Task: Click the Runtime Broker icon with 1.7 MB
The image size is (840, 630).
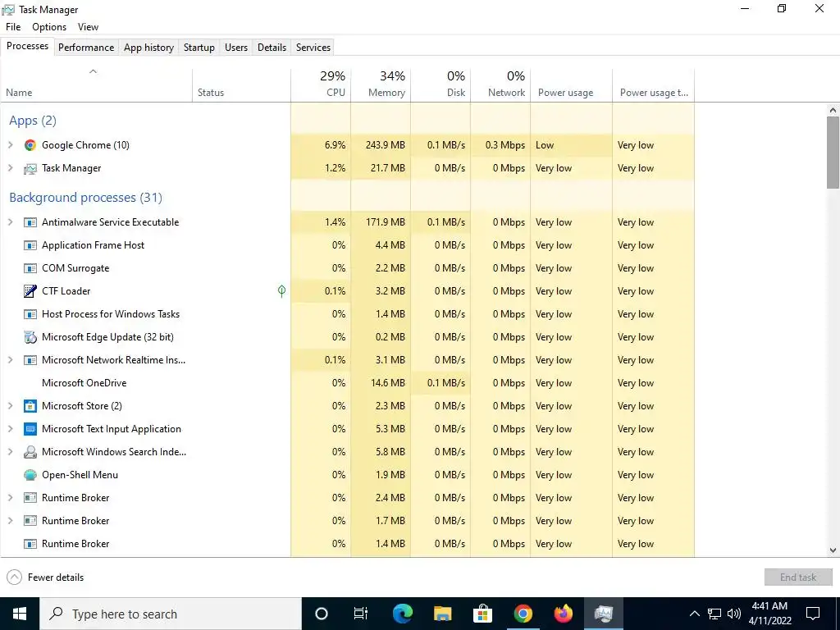Action: pos(30,521)
